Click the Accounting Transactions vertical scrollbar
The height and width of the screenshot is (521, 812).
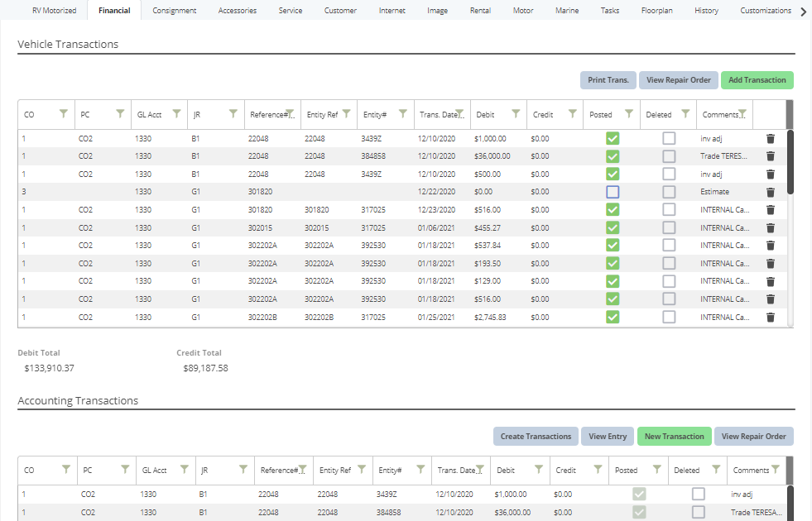[790, 502]
